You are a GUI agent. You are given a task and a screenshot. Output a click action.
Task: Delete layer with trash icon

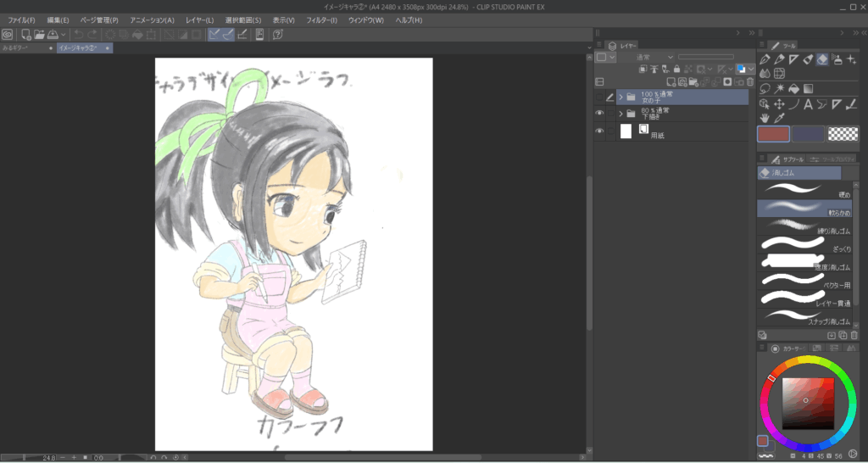[x=749, y=81]
